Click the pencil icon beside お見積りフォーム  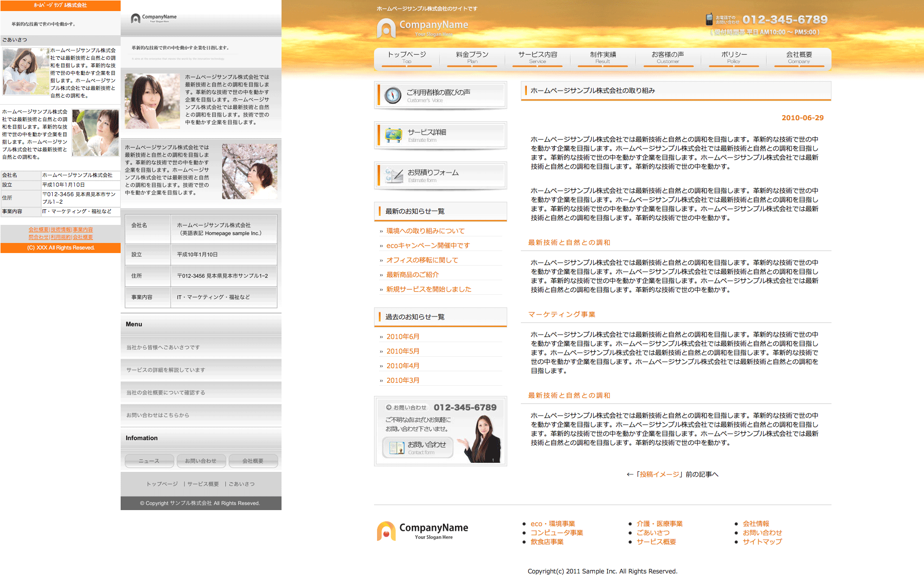click(394, 175)
